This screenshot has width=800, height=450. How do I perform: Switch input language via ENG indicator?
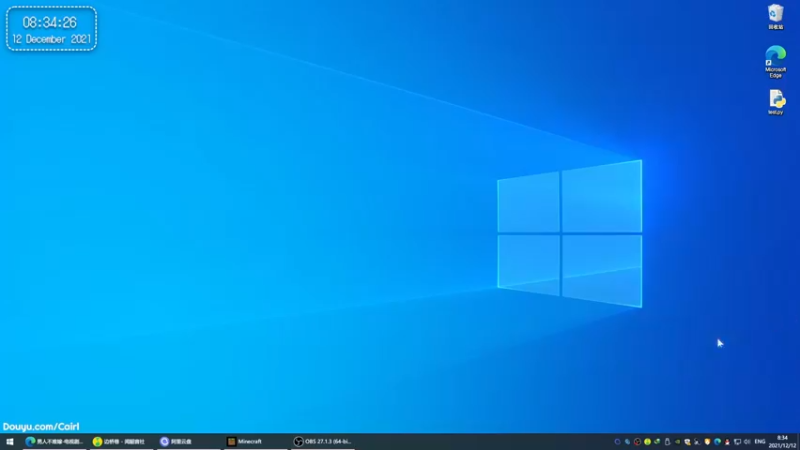point(760,442)
